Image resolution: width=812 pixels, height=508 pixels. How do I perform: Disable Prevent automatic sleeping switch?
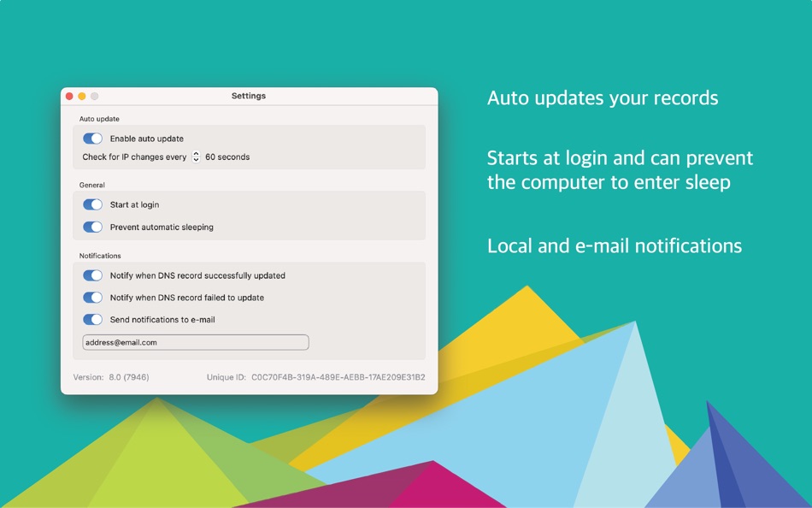(92, 227)
